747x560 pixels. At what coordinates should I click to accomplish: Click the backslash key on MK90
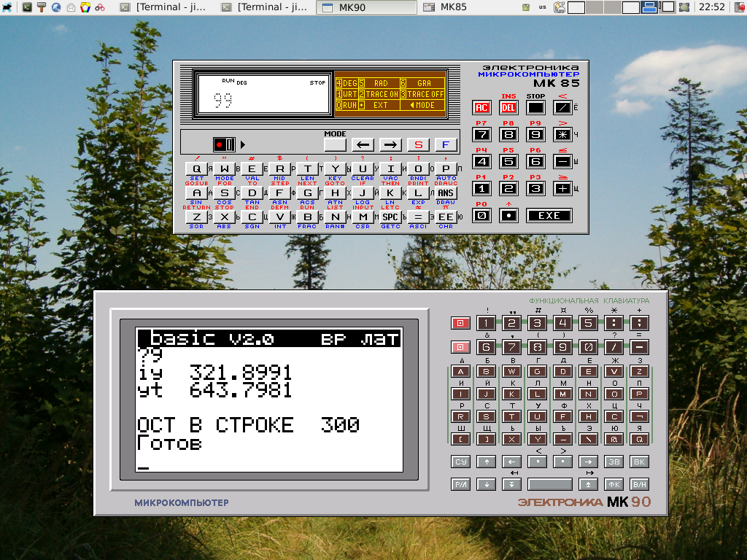[589, 439]
